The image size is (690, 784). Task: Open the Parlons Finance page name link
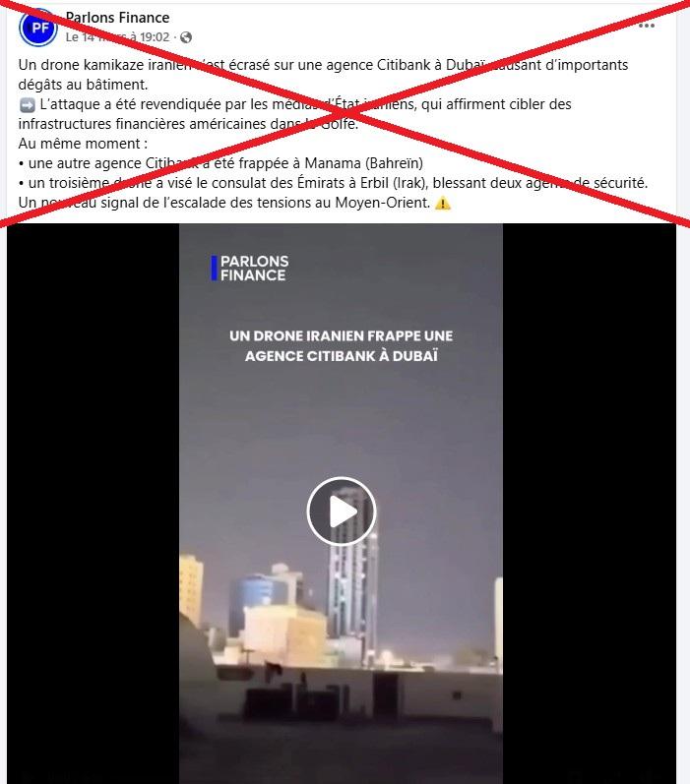117,18
